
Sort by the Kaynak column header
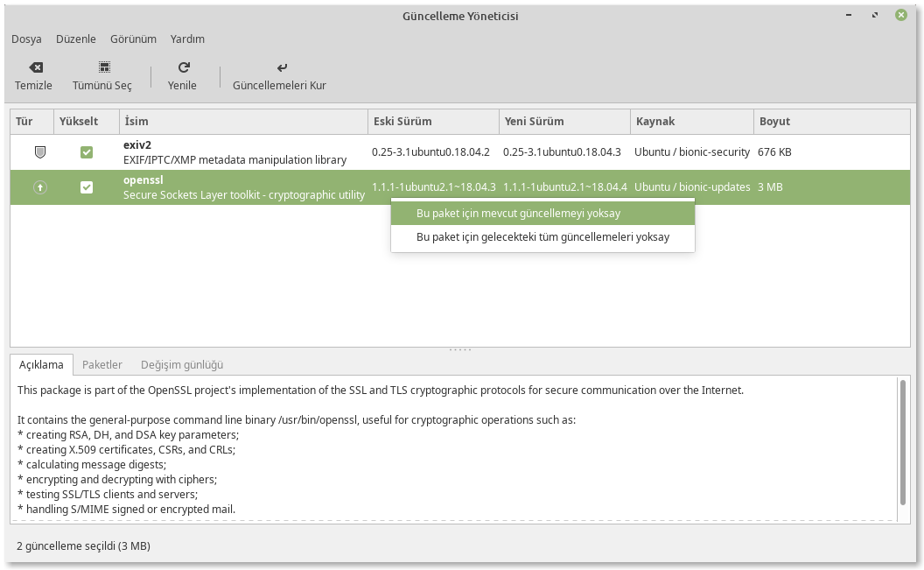coord(692,122)
